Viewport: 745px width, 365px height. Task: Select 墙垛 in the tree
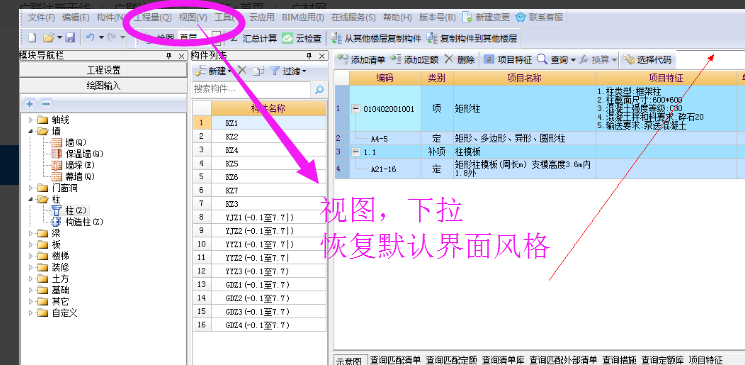(73, 165)
